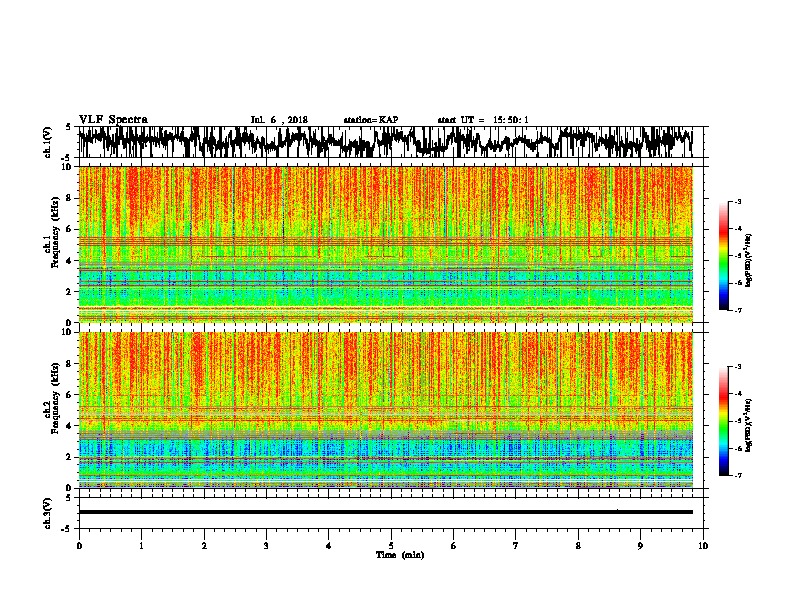Click the "8" kHz tick of ch.1 spectrogram
Screen dimensions: 792x612
coord(69,198)
